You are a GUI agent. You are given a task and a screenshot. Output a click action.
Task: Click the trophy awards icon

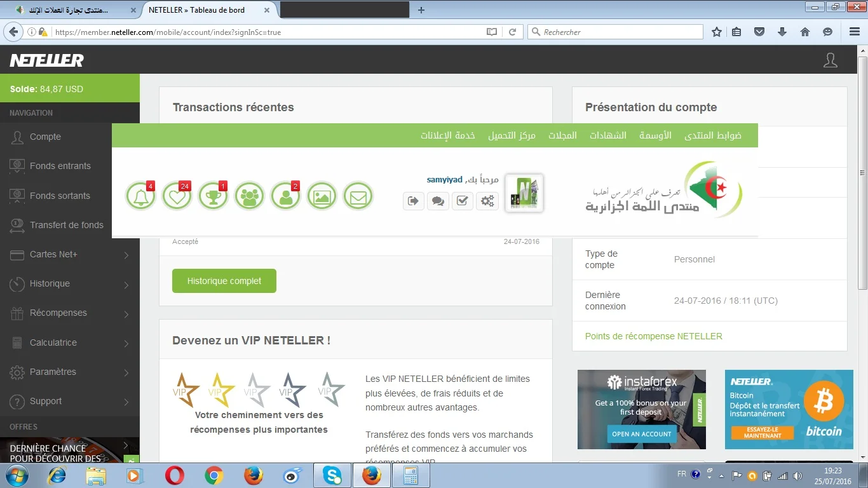point(213,196)
